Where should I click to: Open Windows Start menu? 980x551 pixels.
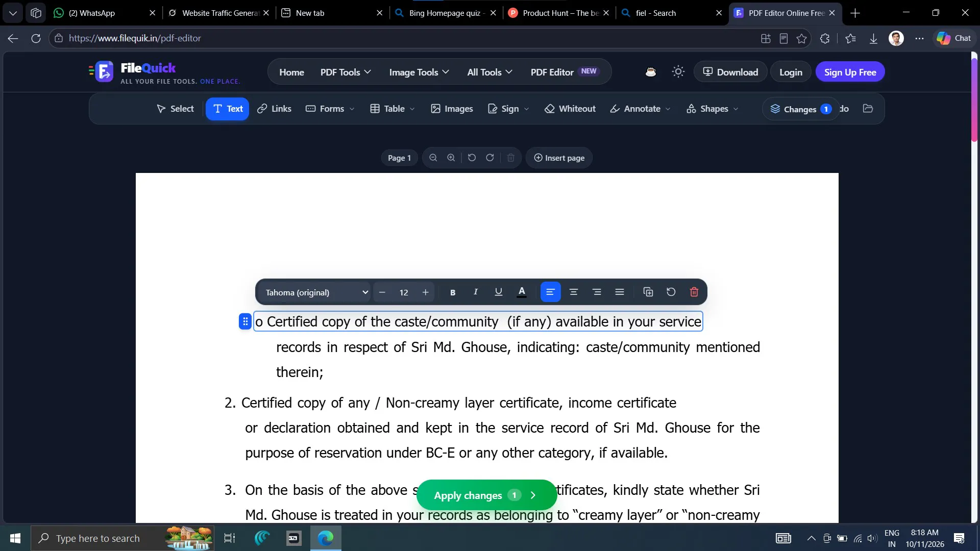pos(15,538)
